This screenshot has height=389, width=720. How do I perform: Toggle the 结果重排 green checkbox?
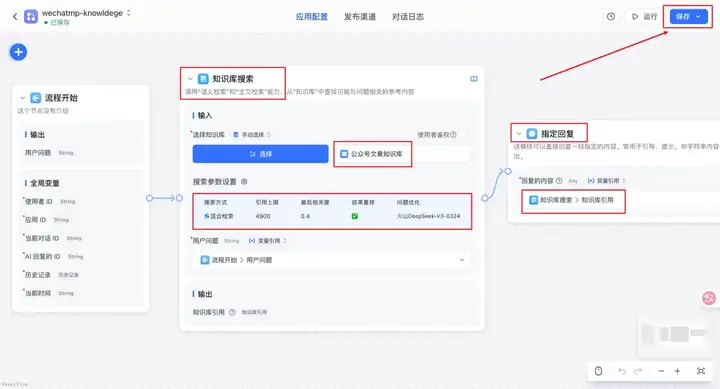click(x=354, y=216)
